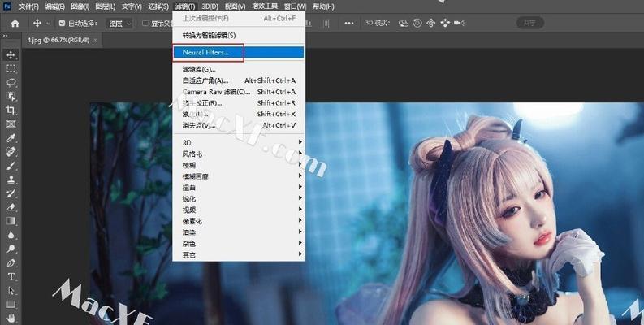Choose 自适应广角(A)... menu item
The height and width of the screenshot is (325, 644).
point(239,80)
